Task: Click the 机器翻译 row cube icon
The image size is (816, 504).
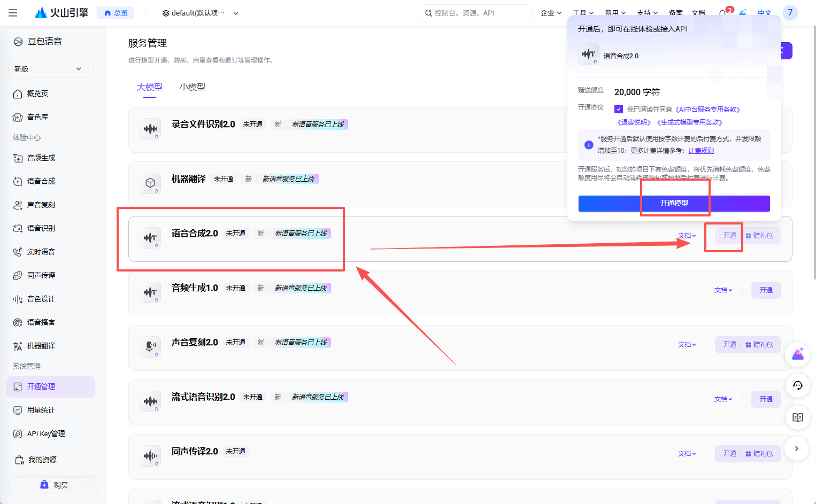Action: [x=150, y=183]
